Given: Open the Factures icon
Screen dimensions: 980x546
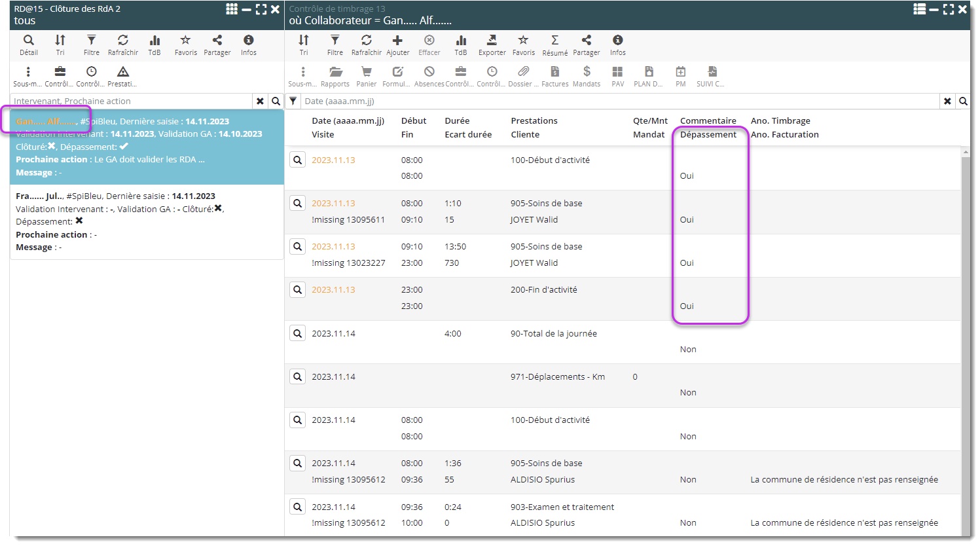Looking at the screenshot, I should pos(554,76).
